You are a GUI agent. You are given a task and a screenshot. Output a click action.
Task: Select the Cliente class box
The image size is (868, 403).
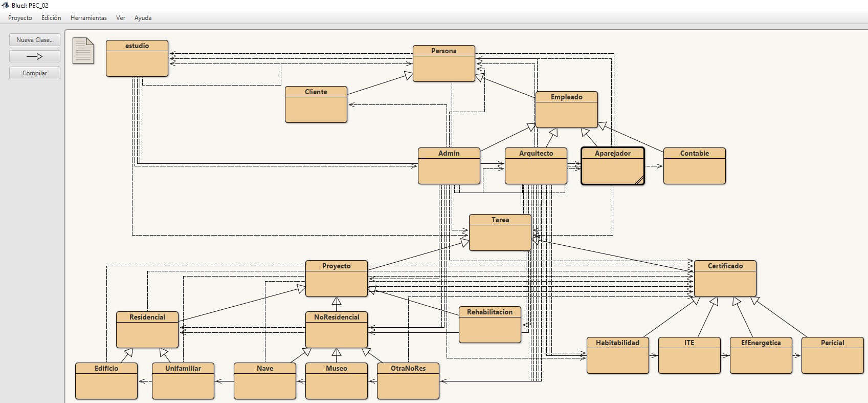(x=316, y=104)
